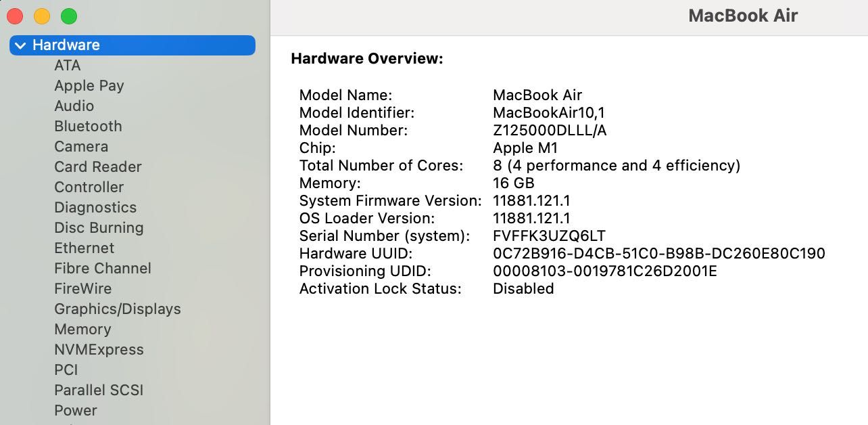Viewport: 868px width, 425px height.
Task: Click the System Firmware Version label
Action: (x=391, y=201)
